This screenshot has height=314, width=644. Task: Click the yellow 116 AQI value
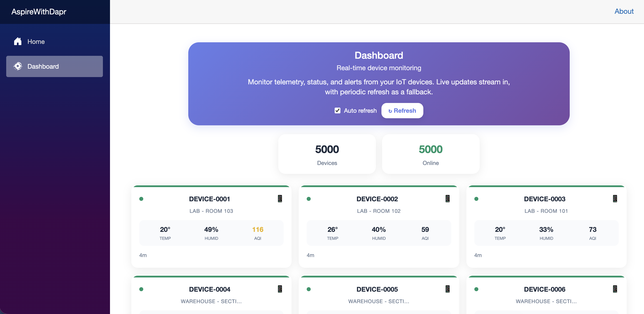tap(257, 229)
